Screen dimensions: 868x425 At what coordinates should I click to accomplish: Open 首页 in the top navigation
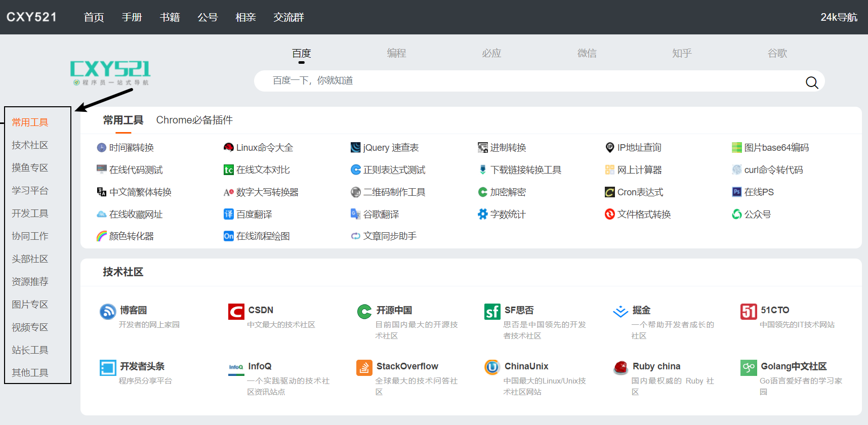coord(94,17)
